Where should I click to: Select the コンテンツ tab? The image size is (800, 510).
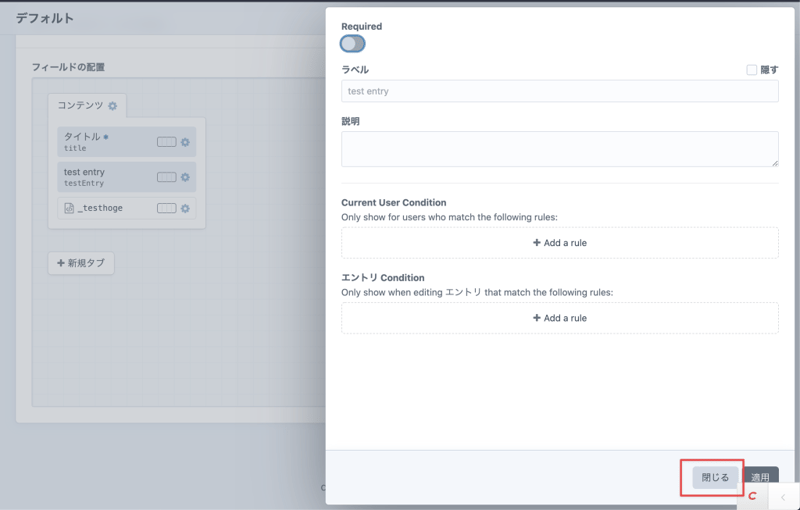coord(80,106)
